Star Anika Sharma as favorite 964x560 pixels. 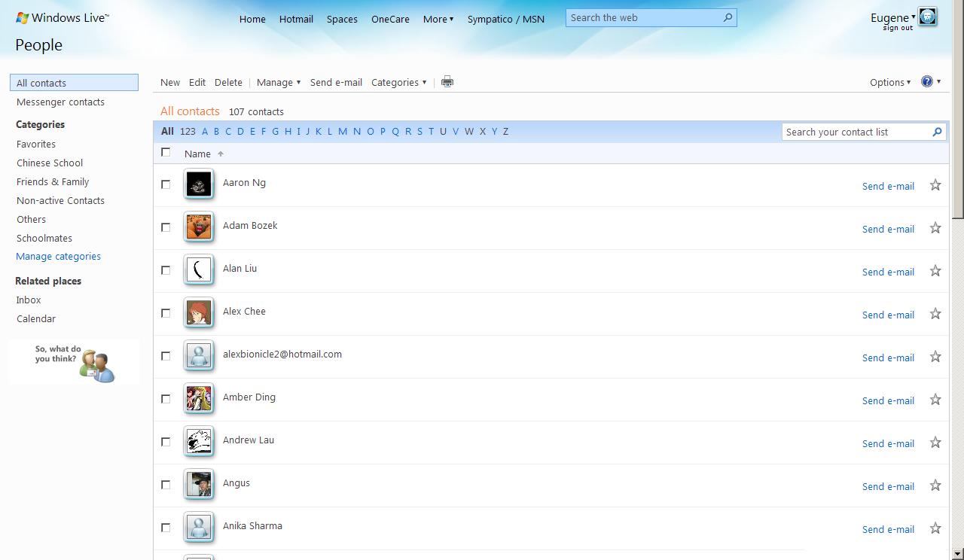coord(935,528)
